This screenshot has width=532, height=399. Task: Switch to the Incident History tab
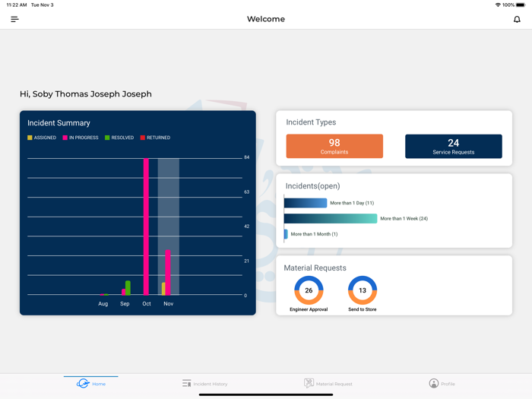[210, 384]
